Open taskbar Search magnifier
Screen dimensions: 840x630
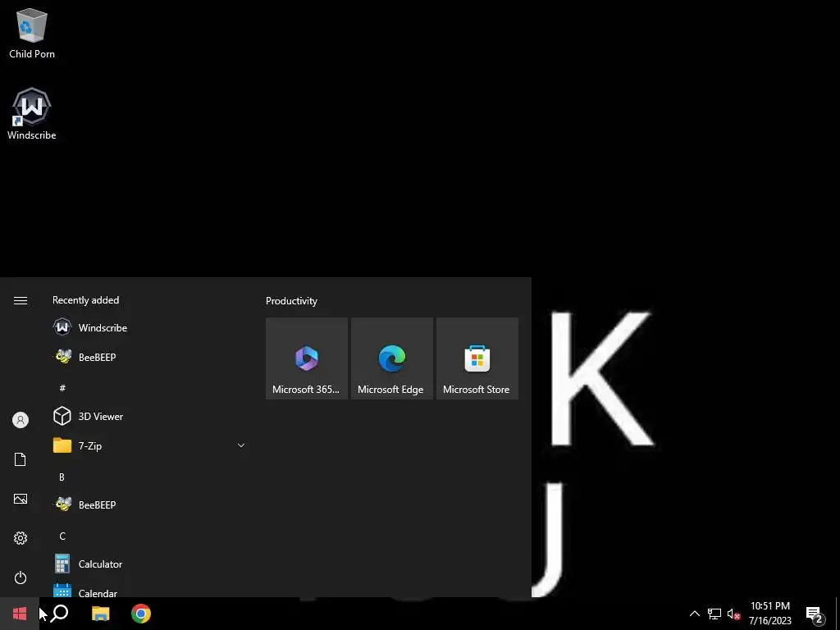tap(59, 614)
